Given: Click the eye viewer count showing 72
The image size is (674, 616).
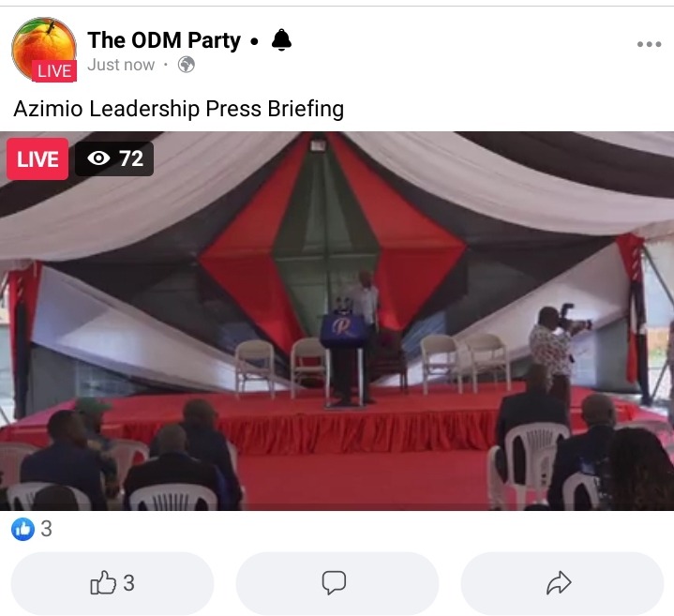Looking at the screenshot, I should pos(114,158).
